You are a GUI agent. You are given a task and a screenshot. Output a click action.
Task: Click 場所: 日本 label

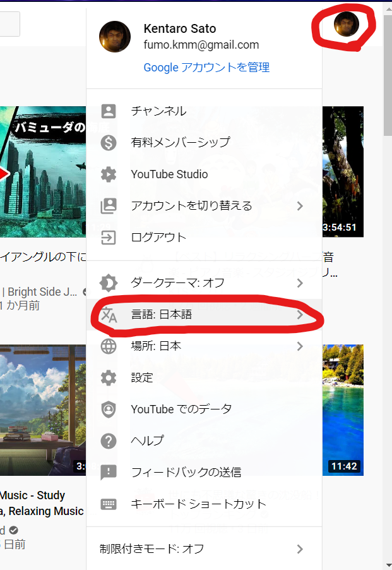click(156, 346)
